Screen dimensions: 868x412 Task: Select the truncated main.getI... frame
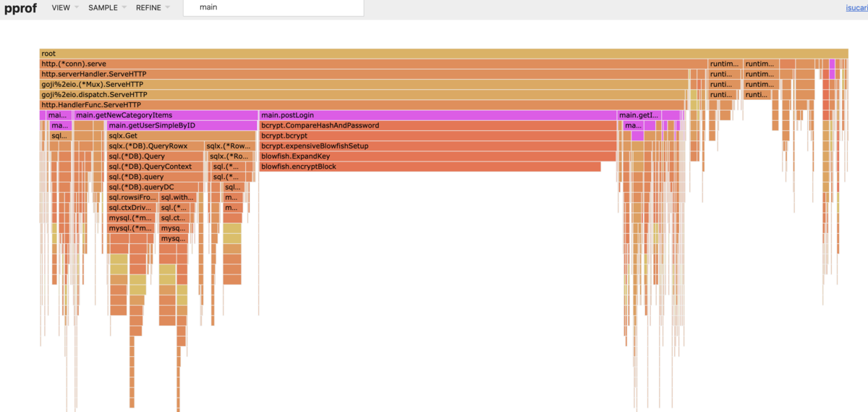pos(639,115)
